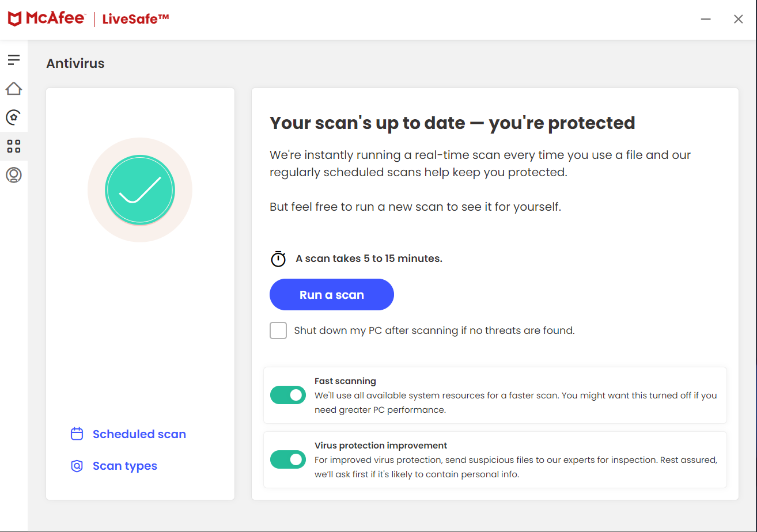This screenshot has width=757, height=532.
Task: Click the green checkmark status icon
Action: pyautogui.click(x=140, y=189)
